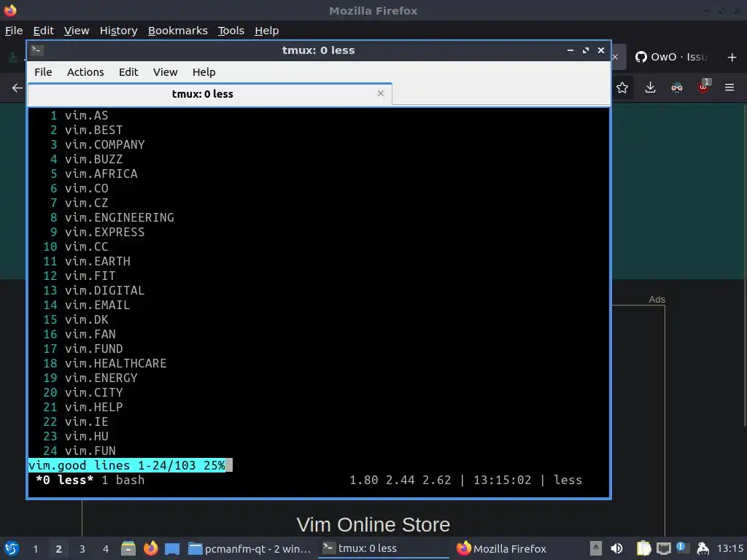Switch to pcmanfm-qt taskbar entry

pyautogui.click(x=249, y=548)
